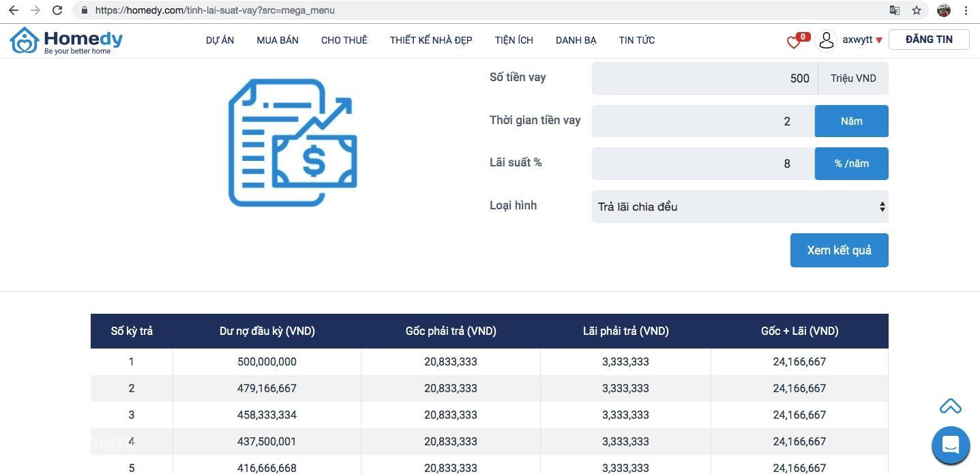This screenshot has width=980, height=474.
Task: Open the DỰ ÁN menu
Action: point(220,40)
